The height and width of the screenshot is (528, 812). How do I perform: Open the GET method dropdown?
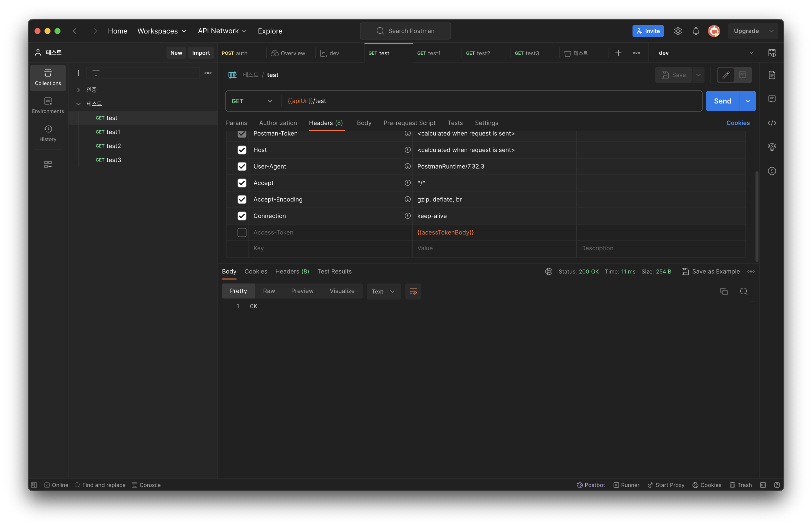(252, 101)
